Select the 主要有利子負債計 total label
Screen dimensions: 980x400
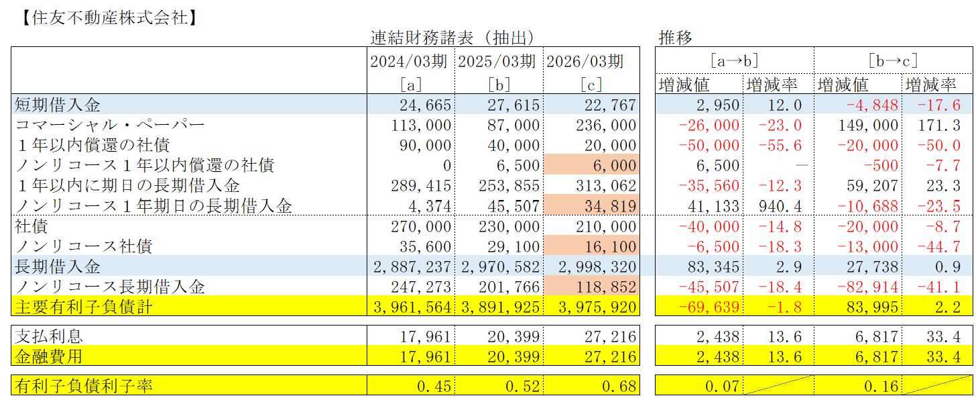83,307
